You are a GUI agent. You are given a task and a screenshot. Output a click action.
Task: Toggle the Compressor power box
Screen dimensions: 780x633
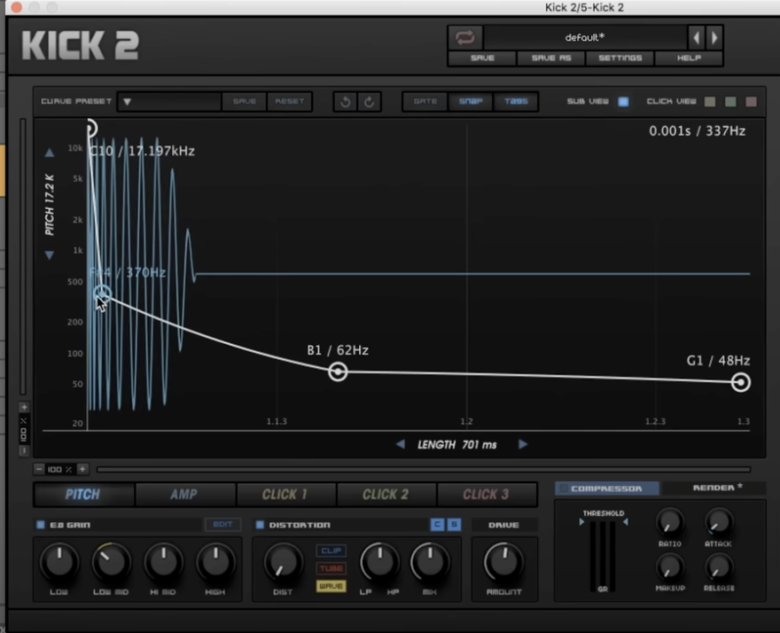tap(563, 488)
